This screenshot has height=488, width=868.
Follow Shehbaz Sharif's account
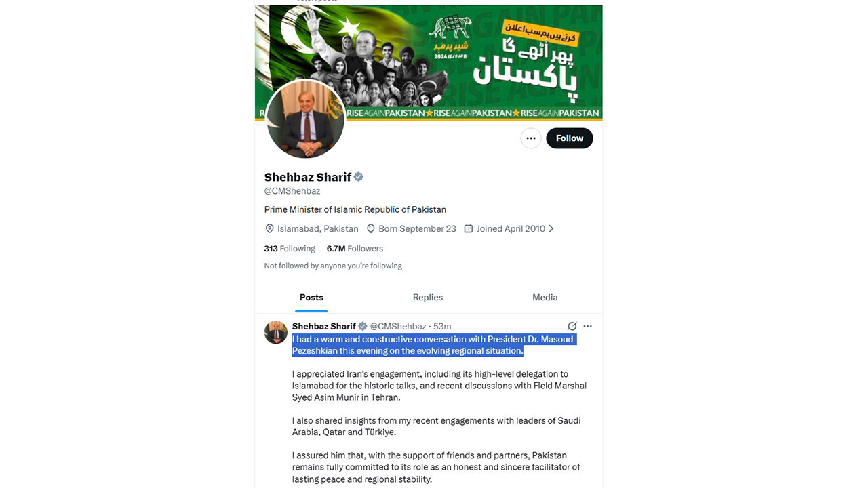coord(570,138)
